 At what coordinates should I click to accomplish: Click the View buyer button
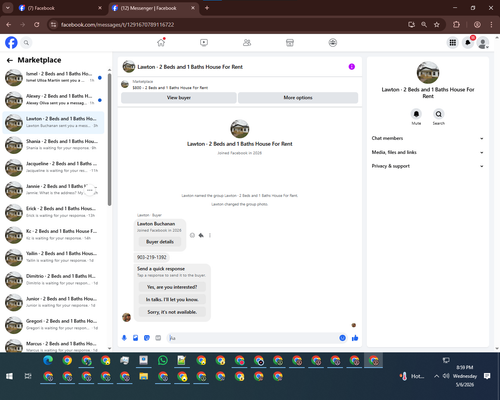pos(179,98)
